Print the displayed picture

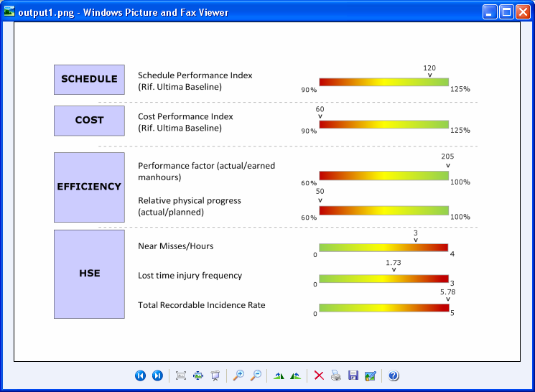click(x=336, y=375)
